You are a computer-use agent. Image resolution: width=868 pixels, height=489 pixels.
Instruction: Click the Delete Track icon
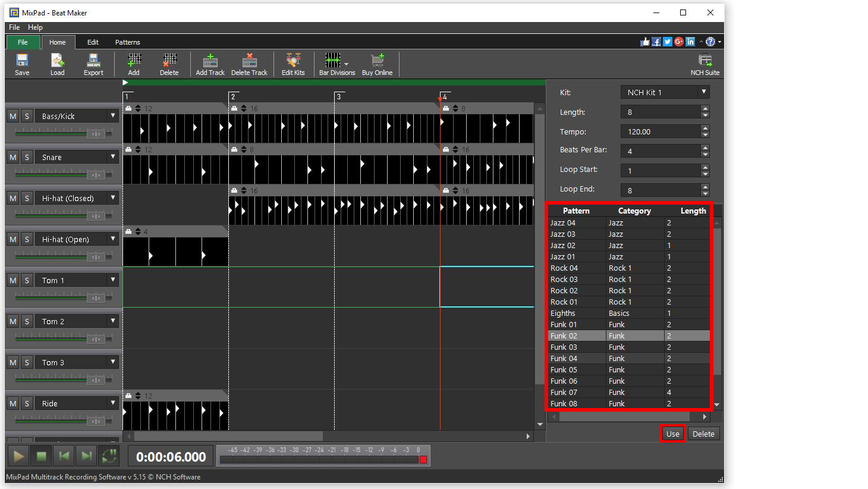[249, 64]
